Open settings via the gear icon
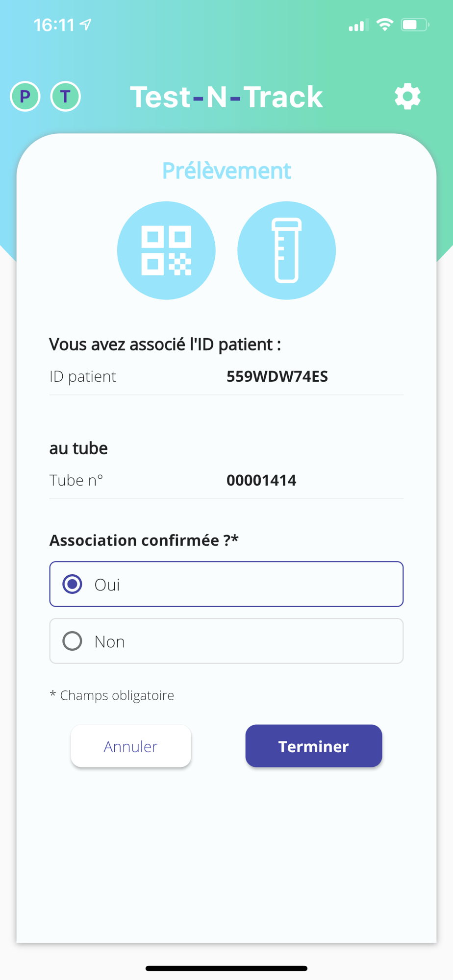Viewport: 453px width, 980px height. tap(407, 97)
